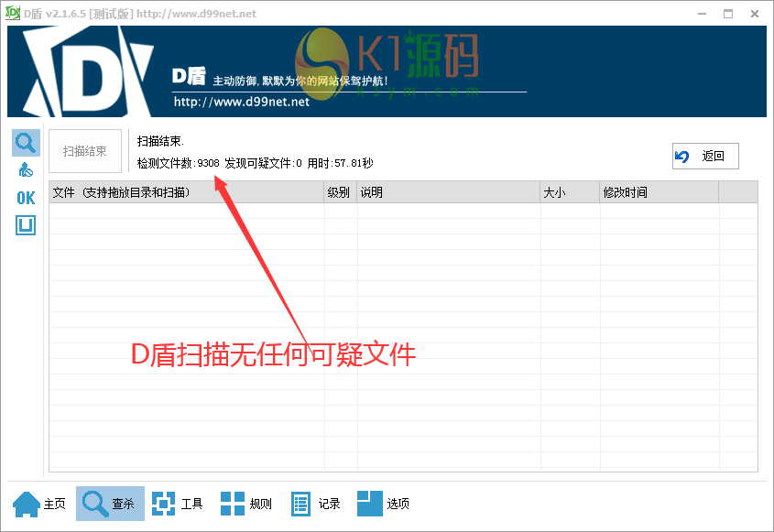774x532 pixels.
Task: Open the 工具 tools tab
Action: 178,504
